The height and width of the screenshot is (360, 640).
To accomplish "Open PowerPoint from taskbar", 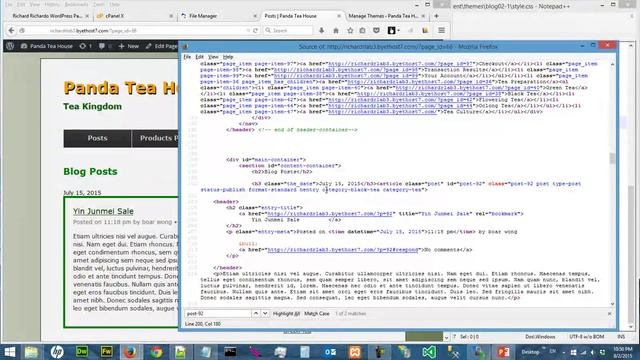I will [504, 352].
